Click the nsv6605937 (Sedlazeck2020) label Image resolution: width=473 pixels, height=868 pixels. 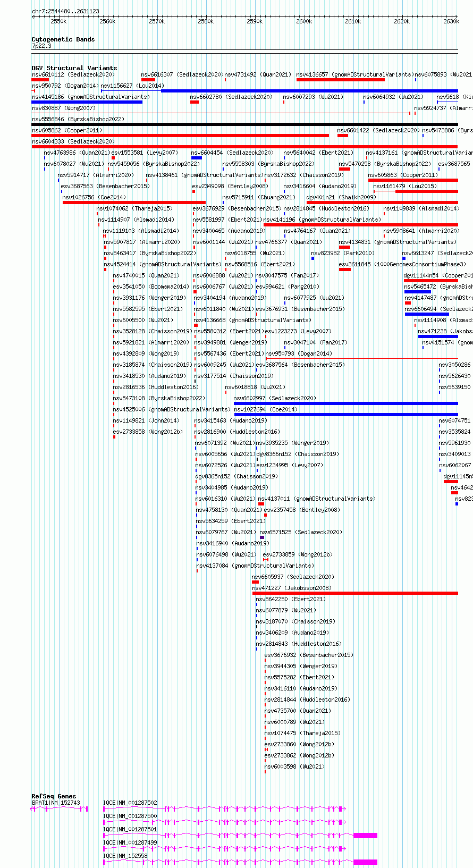[x=293, y=577]
